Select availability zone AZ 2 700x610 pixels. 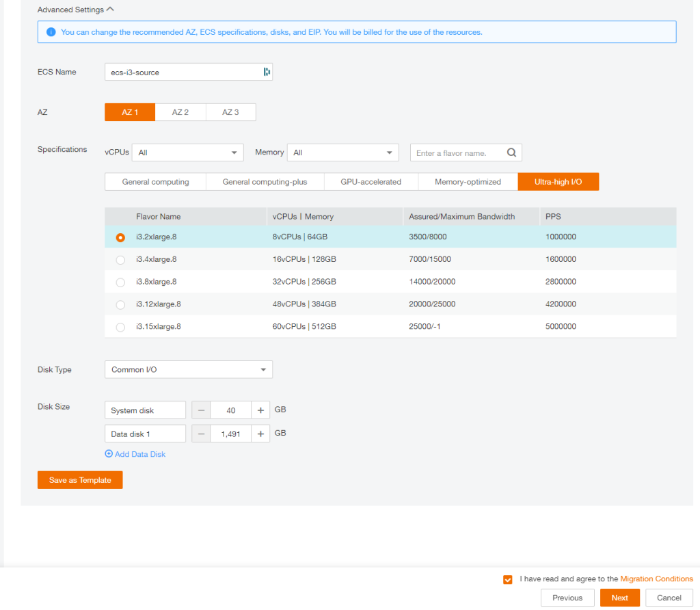pyautogui.click(x=180, y=111)
